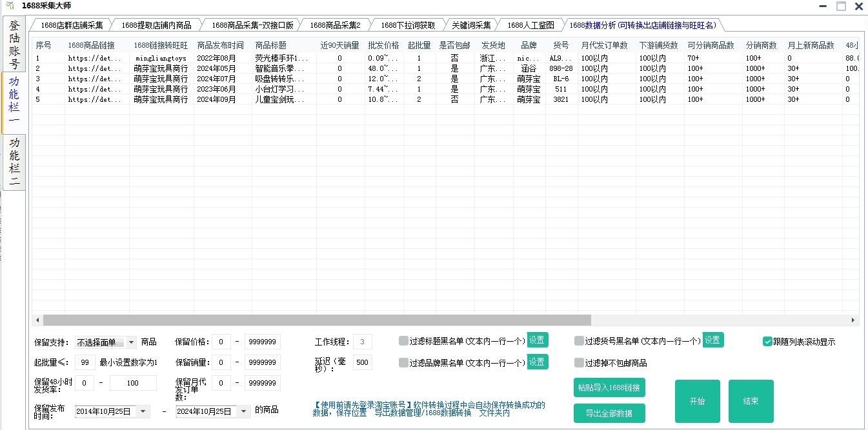
Task: Click 设置 next to 过滤标题黑名单
Action: pyautogui.click(x=538, y=340)
